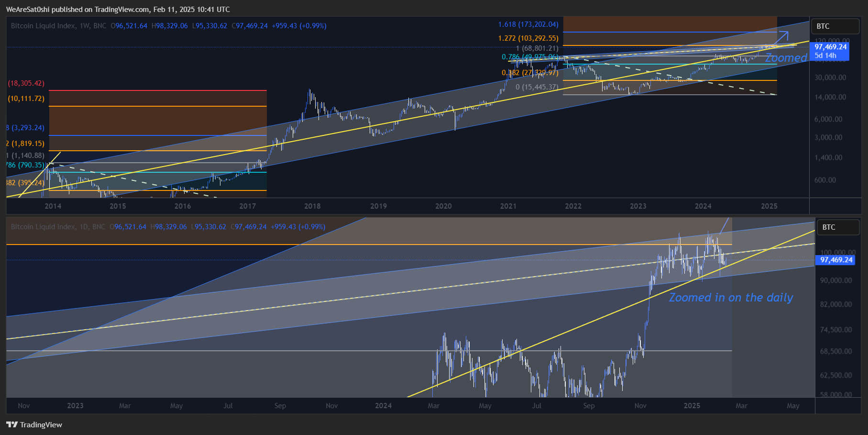Click 600.00 on weekly price axis

tap(825, 180)
